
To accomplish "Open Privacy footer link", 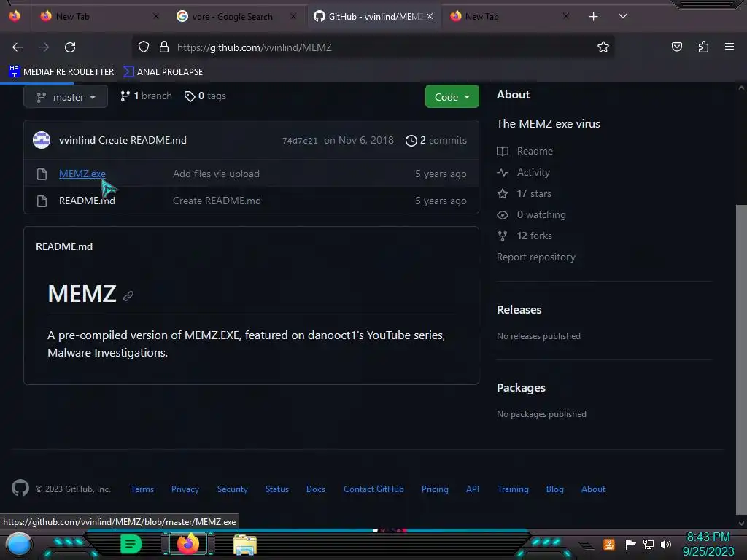I will click(x=185, y=489).
